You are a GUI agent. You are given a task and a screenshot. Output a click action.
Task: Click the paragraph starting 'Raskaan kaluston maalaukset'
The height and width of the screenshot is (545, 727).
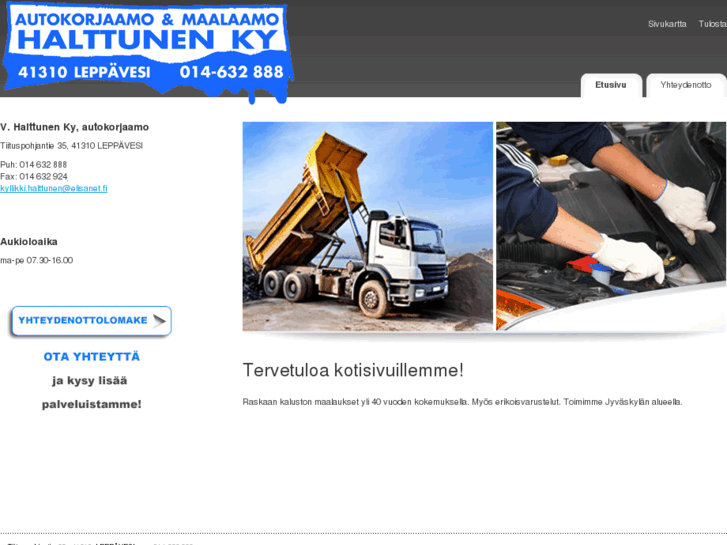[x=462, y=402]
